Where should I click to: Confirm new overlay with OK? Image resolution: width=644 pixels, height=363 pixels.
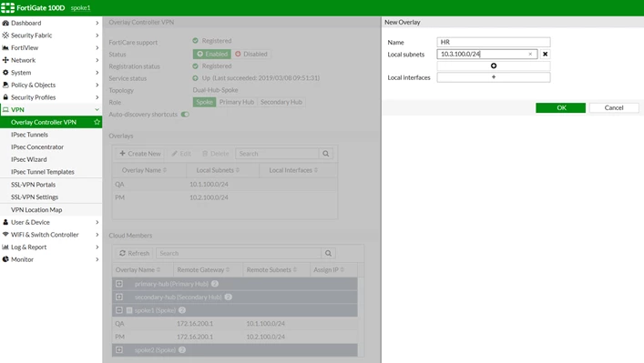pos(560,108)
